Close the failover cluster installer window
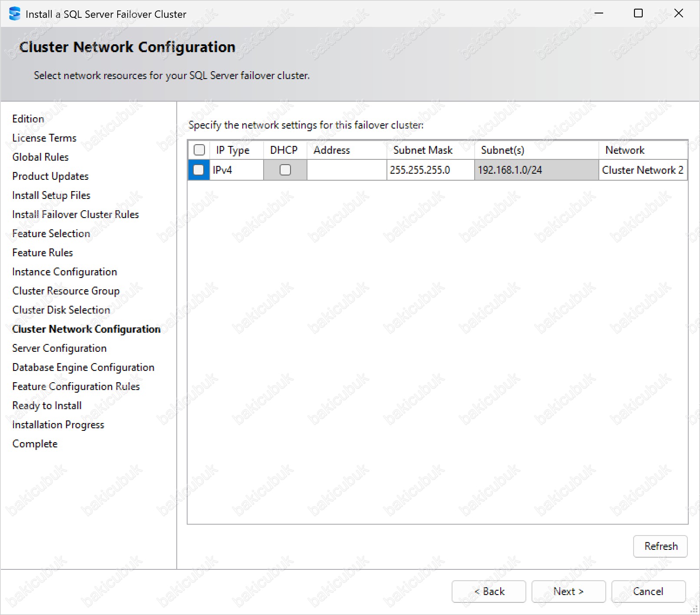700x615 pixels. pos(678,13)
